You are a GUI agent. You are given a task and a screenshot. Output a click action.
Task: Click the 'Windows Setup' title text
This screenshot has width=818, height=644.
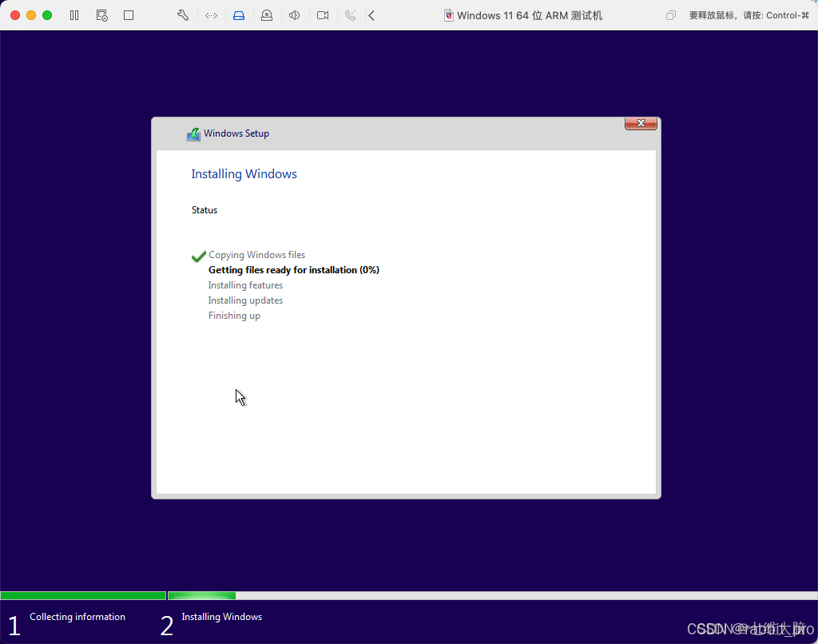tap(236, 133)
